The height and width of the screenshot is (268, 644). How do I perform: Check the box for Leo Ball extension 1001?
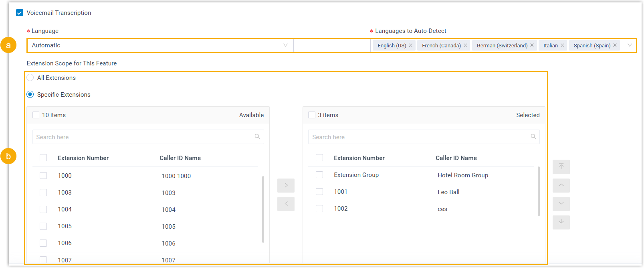[x=319, y=192]
